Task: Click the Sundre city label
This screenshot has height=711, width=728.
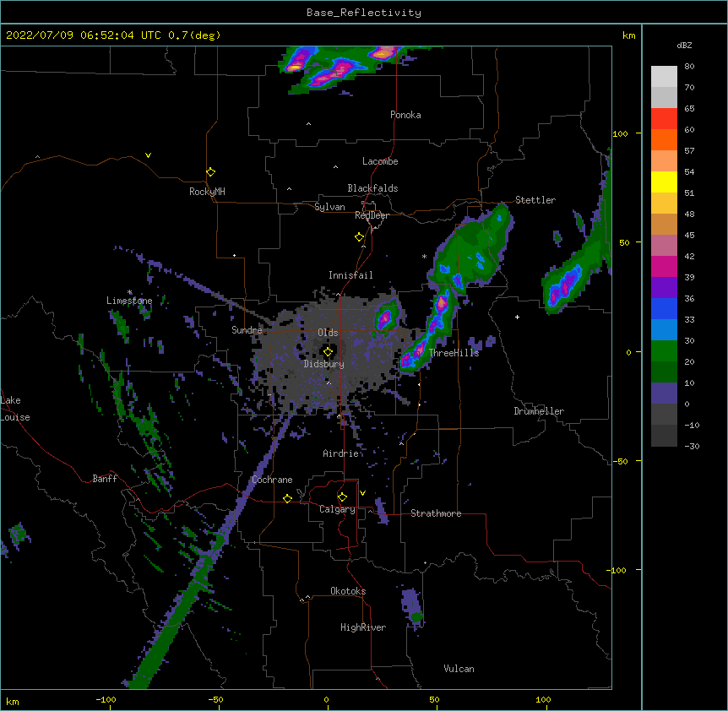Action: 247,330
